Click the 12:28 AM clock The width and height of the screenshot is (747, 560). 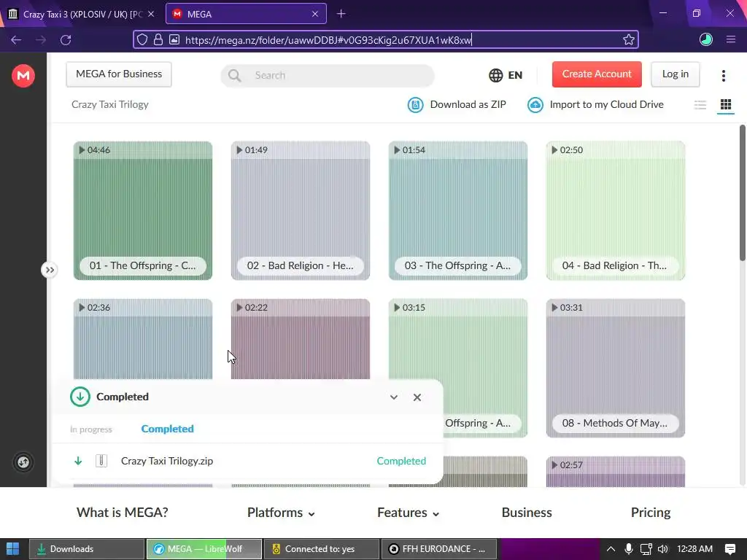(694, 549)
